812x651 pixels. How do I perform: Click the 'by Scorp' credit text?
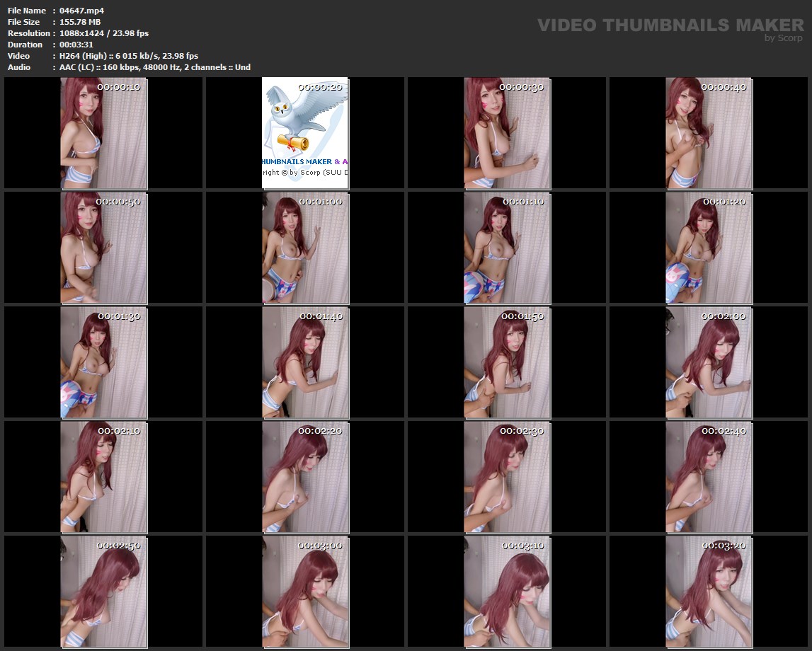pyautogui.click(x=783, y=39)
